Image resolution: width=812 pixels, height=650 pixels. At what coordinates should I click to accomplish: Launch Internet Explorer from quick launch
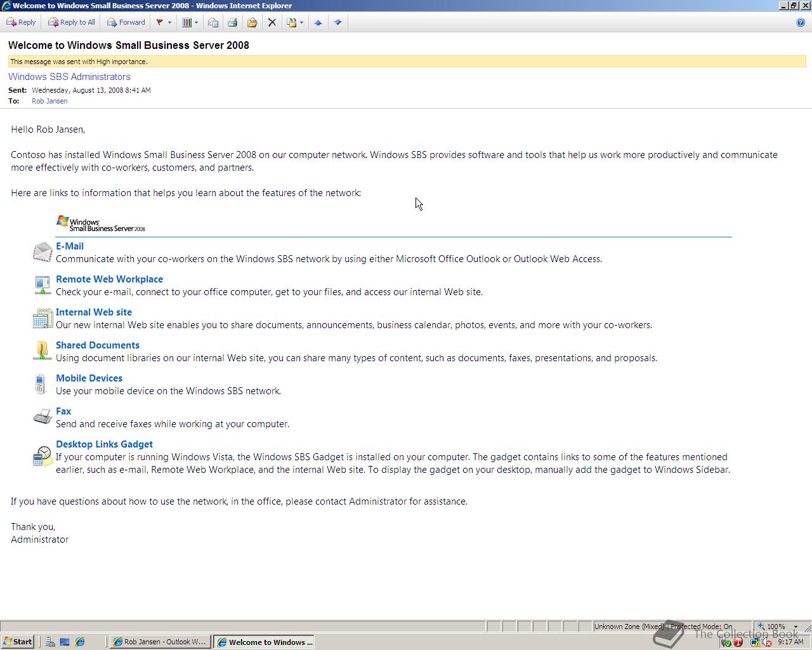tap(80, 642)
